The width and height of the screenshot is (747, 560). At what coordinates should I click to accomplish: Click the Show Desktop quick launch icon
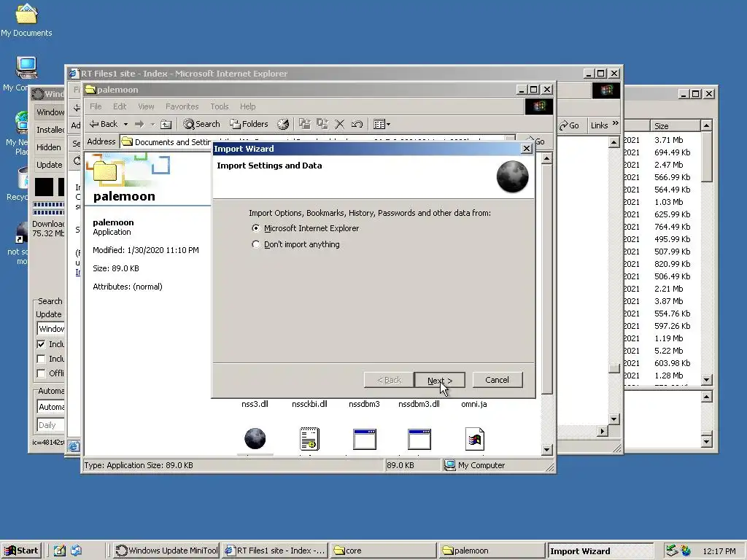[59, 551]
